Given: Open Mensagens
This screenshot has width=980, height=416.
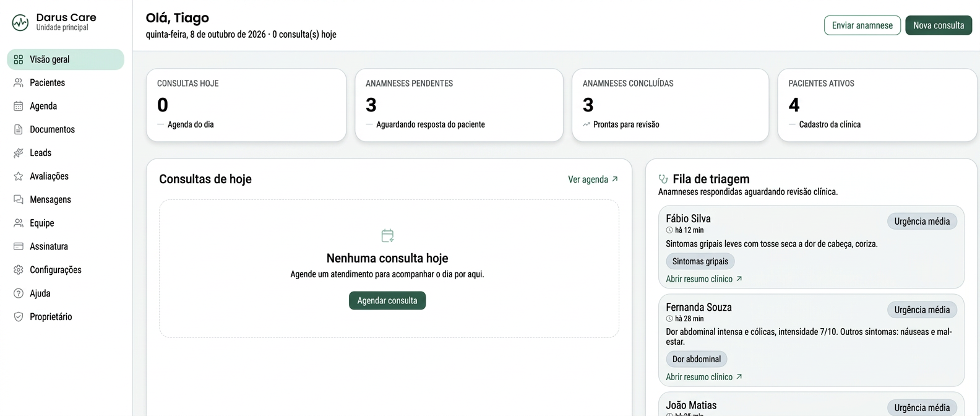Looking at the screenshot, I should [x=66, y=200].
